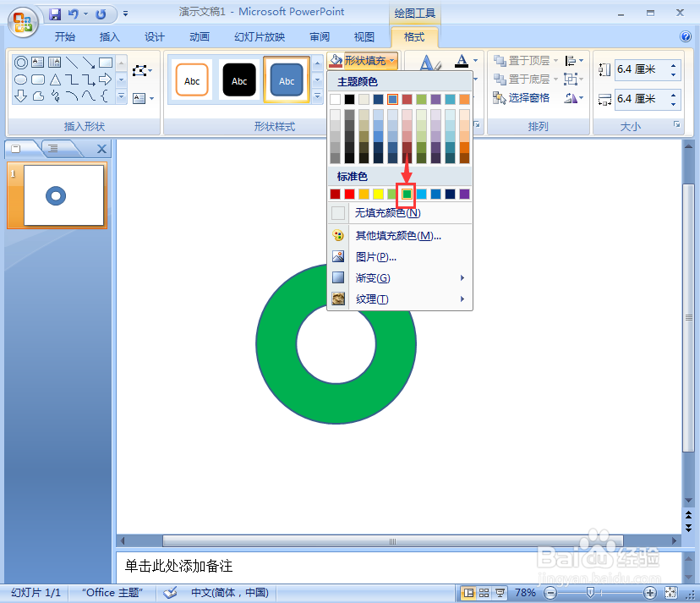Viewport: 700px width, 603px height.
Task: Open the 纹理(T) submenu
Action: point(400,299)
